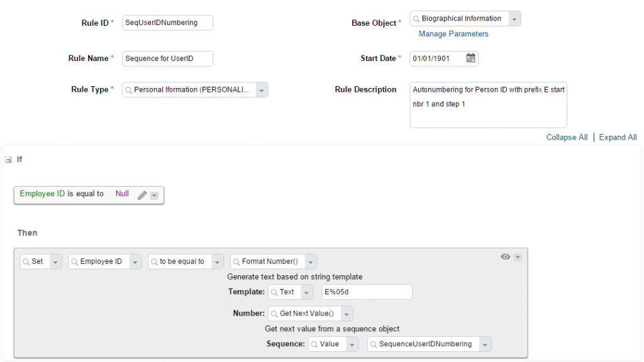This screenshot has height=362, width=644.
Task: Collapse the If section toggle
Action: [x=8, y=160]
